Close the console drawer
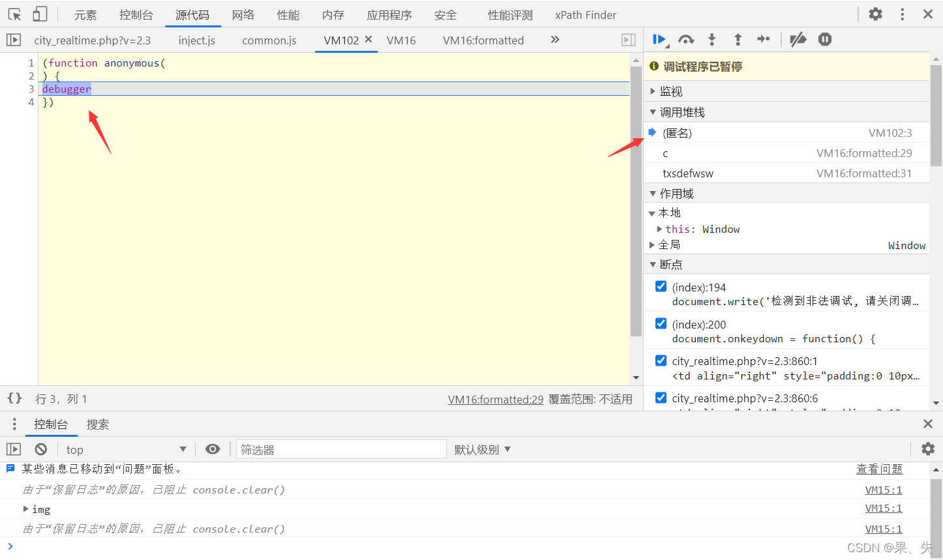 (x=928, y=424)
